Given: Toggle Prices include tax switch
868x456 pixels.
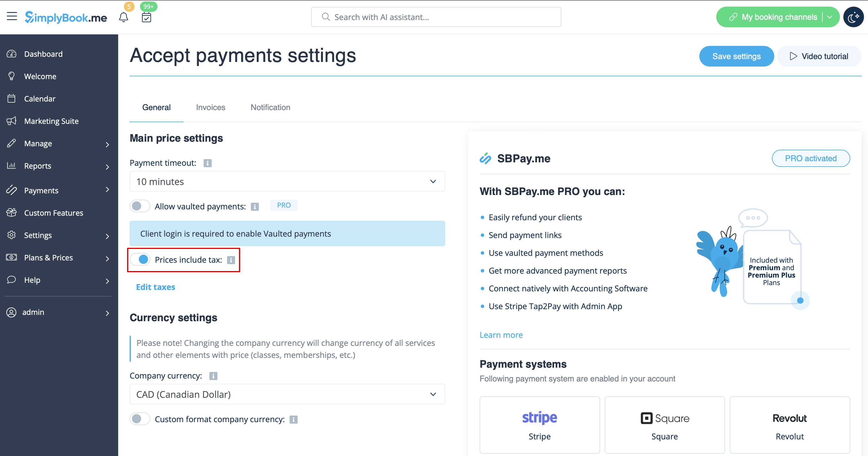Looking at the screenshot, I should [x=140, y=259].
